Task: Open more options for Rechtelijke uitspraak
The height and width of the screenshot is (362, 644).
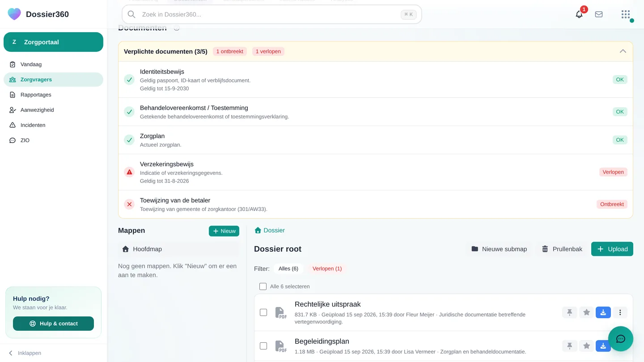Action: (x=620, y=312)
